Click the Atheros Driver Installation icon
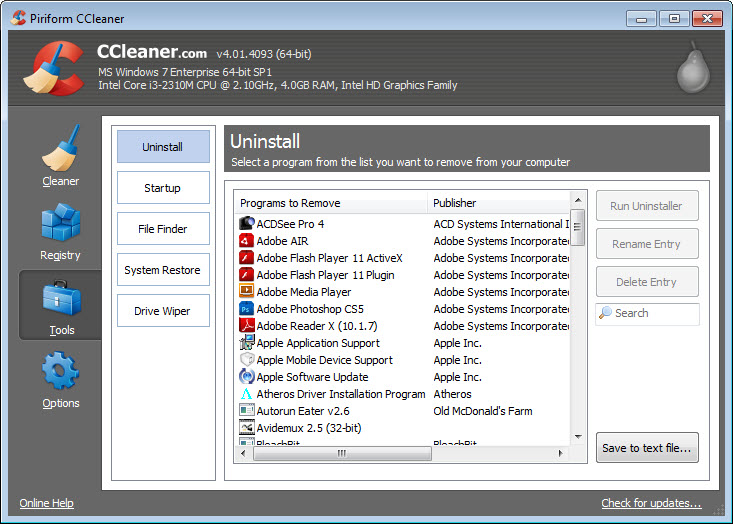This screenshot has height=524, width=733. pyautogui.click(x=246, y=394)
